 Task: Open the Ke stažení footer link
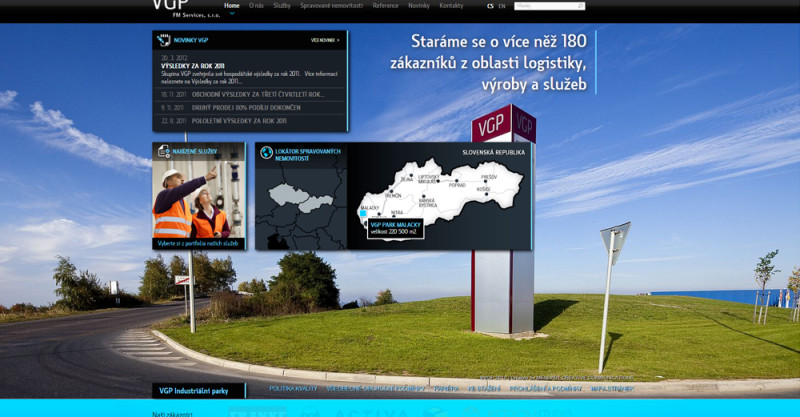tap(485, 389)
